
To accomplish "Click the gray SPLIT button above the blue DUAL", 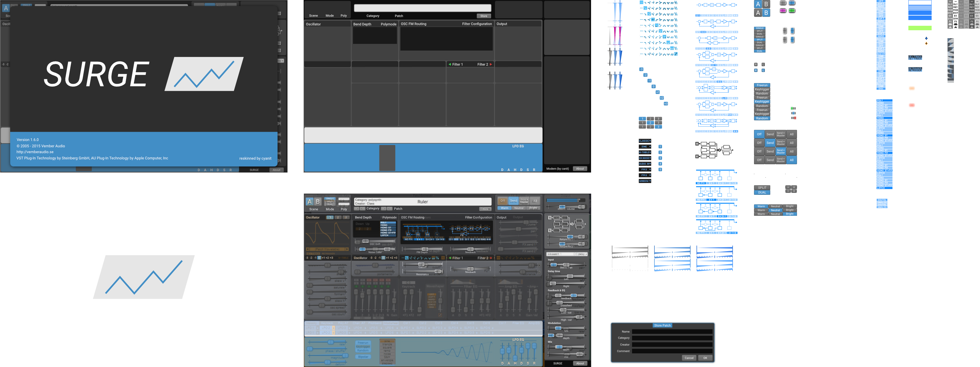I will [x=762, y=188].
